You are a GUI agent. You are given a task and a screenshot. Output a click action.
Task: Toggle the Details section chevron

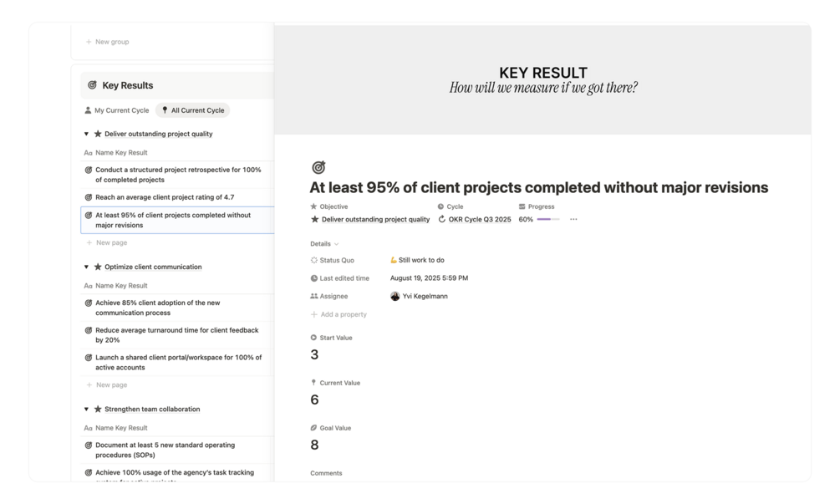(x=336, y=244)
